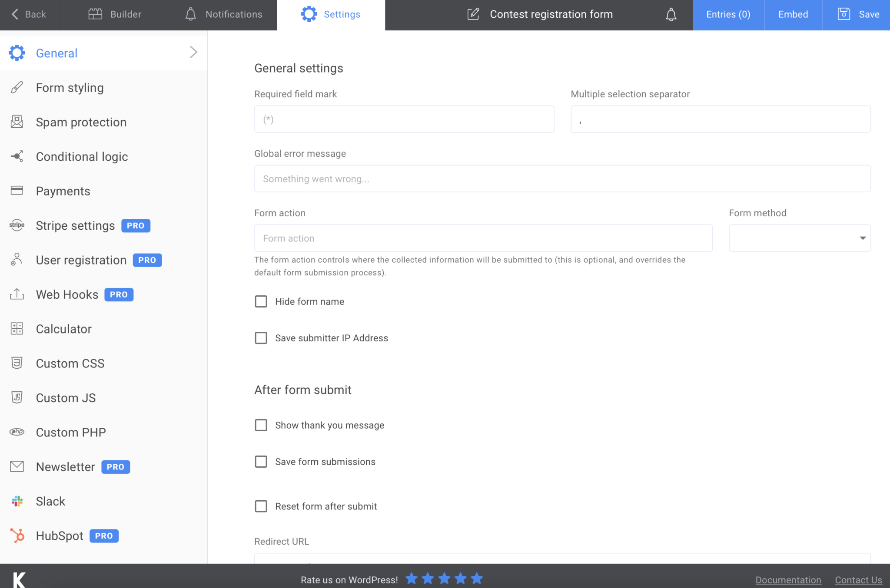Check Save submitter IP Address
Image resolution: width=890 pixels, height=588 pixels.
tap(261, 338)
